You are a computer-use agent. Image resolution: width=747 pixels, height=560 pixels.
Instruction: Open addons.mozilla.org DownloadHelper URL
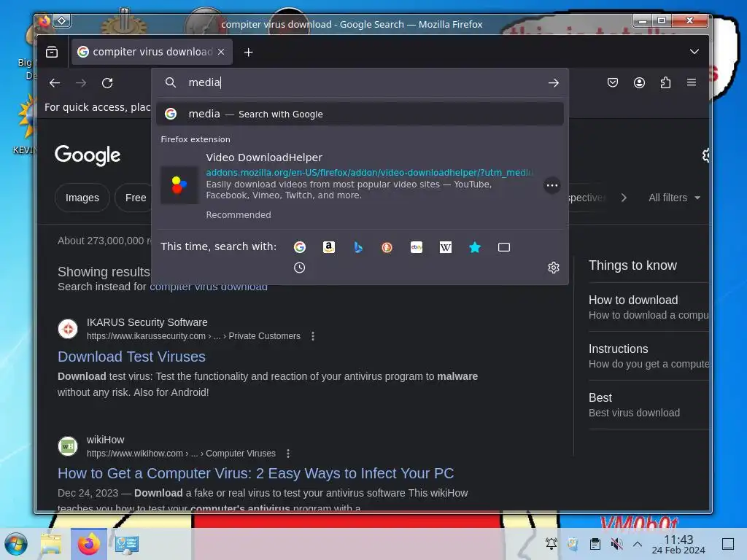click(369, 172)
